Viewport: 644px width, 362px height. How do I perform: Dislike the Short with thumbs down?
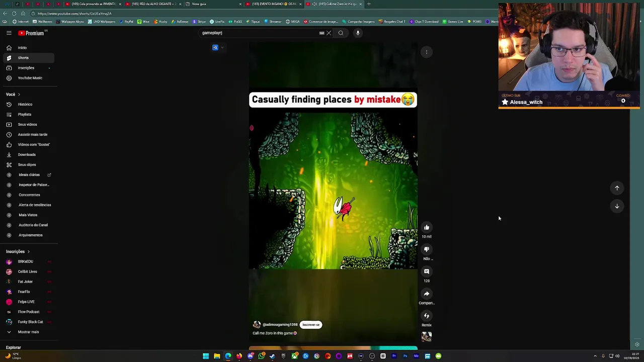(x=426, y=249)
